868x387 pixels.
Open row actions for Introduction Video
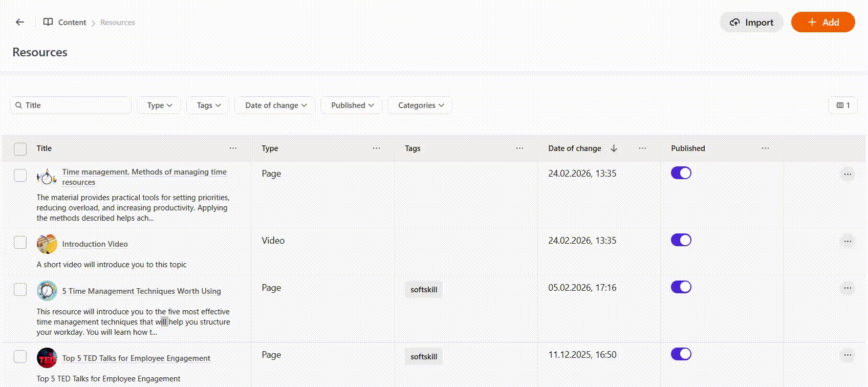coord(847,241)
